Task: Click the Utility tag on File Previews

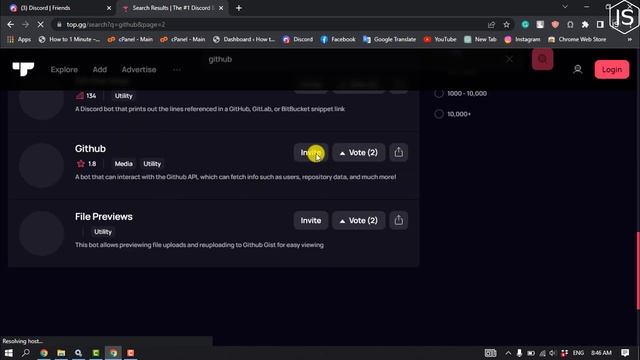Action: pyautogui.click(x=103, y=232)
